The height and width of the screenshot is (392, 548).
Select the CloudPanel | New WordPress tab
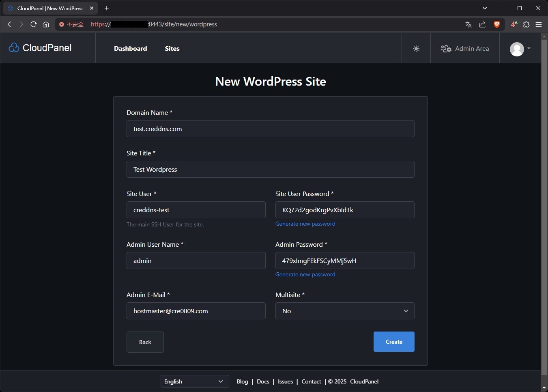tap(50, 8)
